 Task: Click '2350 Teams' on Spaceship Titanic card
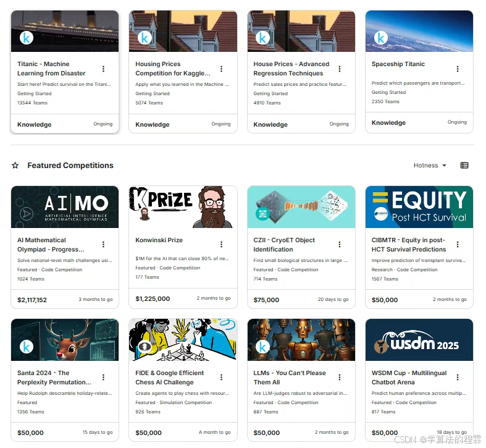pos(385,101)
